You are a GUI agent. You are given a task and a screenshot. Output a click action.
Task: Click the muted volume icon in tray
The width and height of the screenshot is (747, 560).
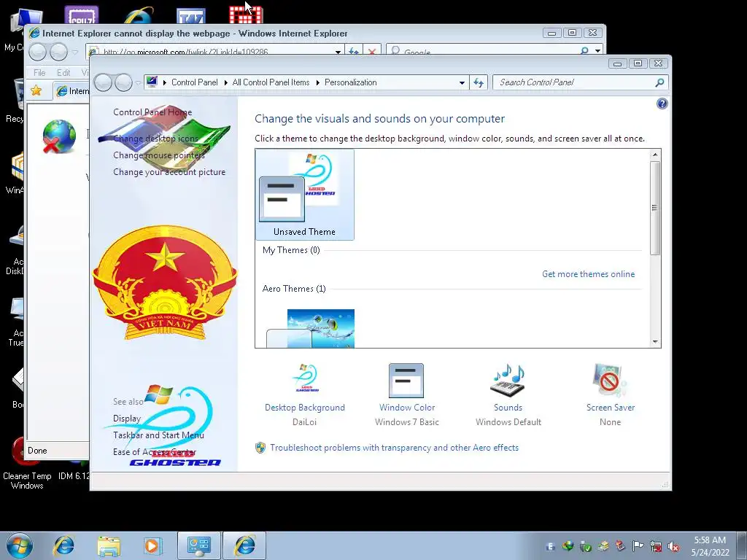673,547
